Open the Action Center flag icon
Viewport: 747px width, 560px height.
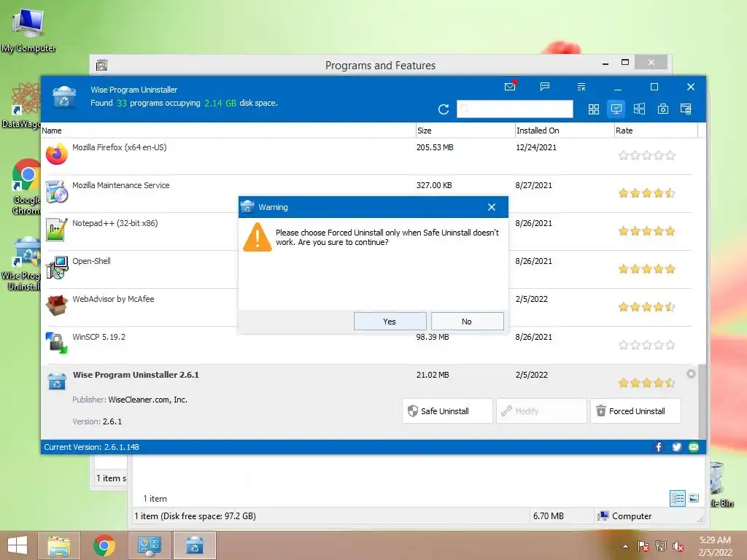[x=643, y=546]
